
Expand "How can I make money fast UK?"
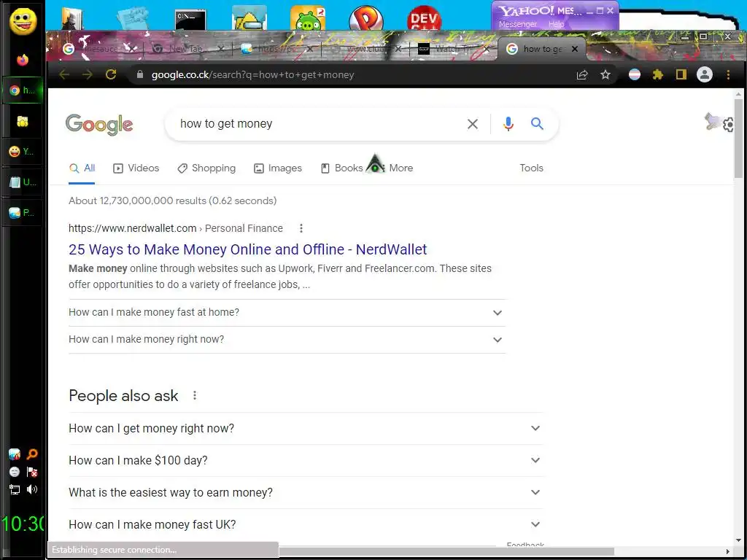pos(306,525)
